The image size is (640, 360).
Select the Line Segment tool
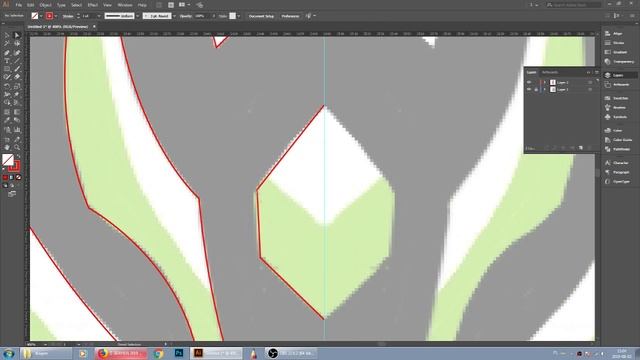pos(17,61)
